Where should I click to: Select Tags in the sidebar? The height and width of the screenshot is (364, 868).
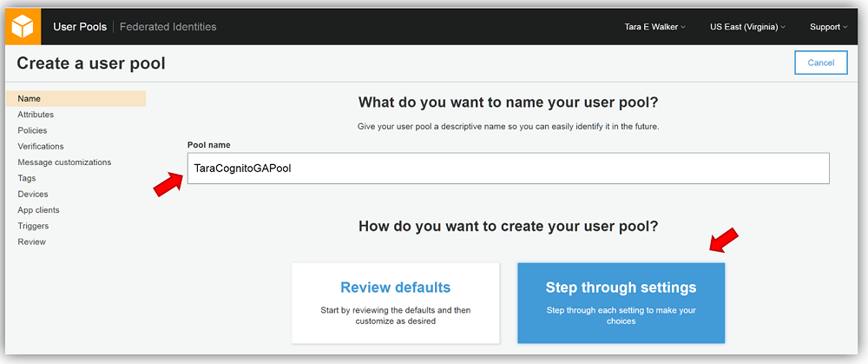pyautogui.click(x=27, y=178)
